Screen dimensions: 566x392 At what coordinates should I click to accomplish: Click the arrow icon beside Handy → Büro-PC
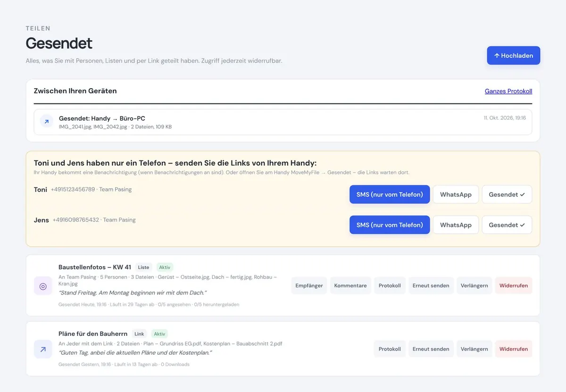(46, 122)
